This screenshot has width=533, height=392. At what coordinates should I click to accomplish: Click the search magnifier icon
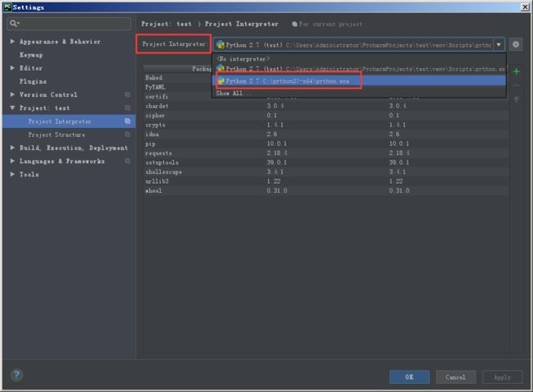coord(14,23)
